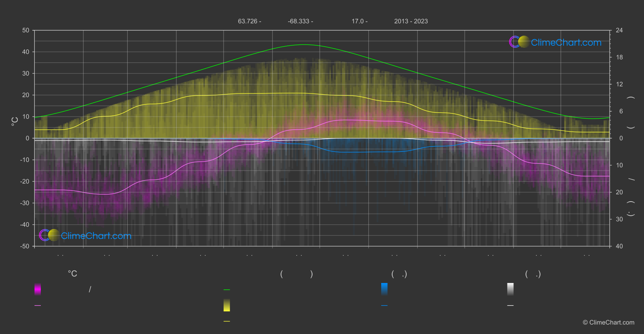644x334 pixels.
Task: Click the ClimeChart logo icon at bottom left
Action: (49, 235)
